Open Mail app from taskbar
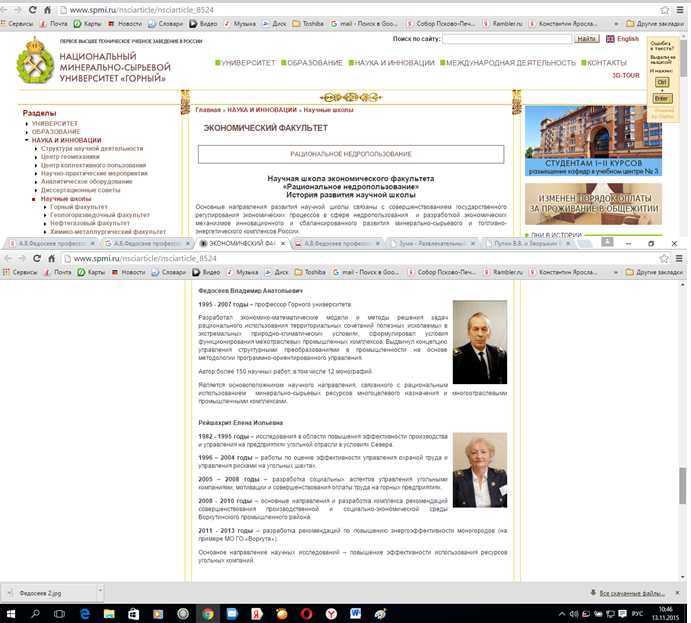Viewport: 691px width, 623px height. point(232,614)
